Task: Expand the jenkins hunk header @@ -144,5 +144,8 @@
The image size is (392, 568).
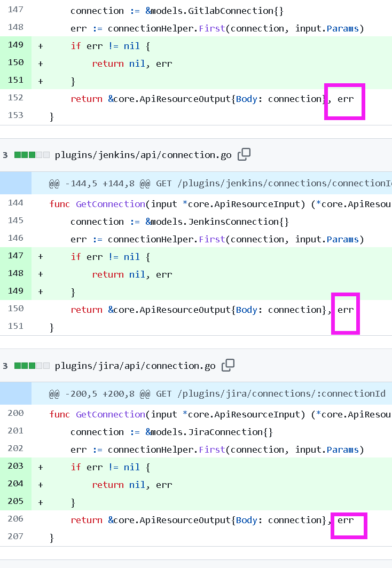Action: tap(15, 183)
